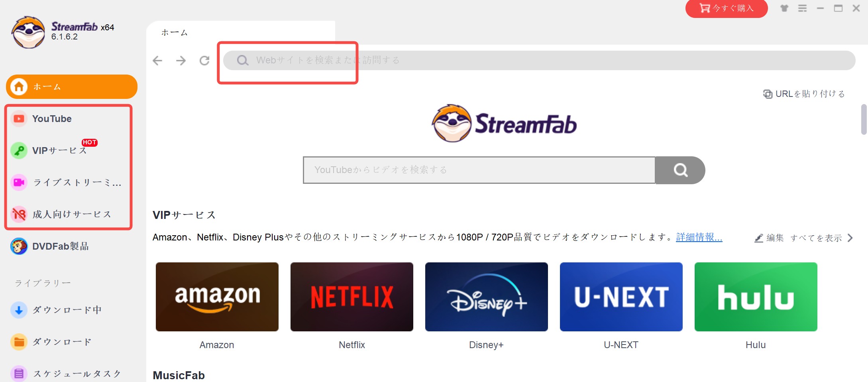The width and height of the screenshot is (868, 382).
Task: Open the ダウンロード downloaded folder
Action: [72, 342]
